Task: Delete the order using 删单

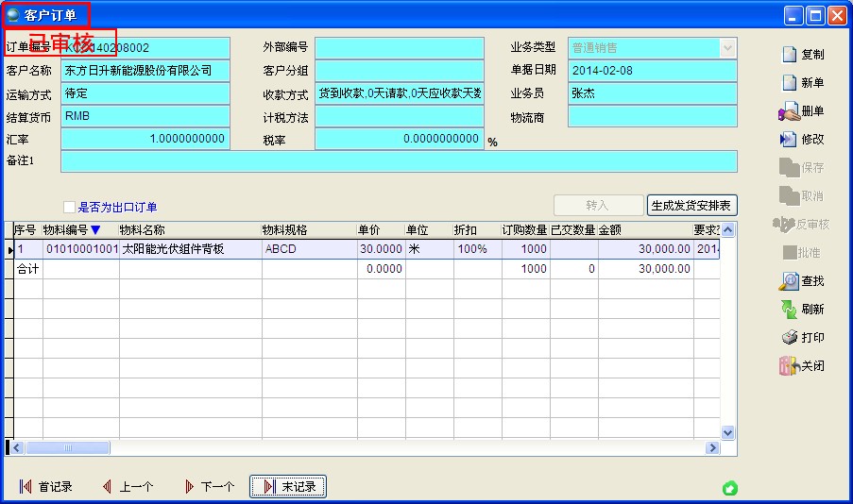Action: [802, 111]
